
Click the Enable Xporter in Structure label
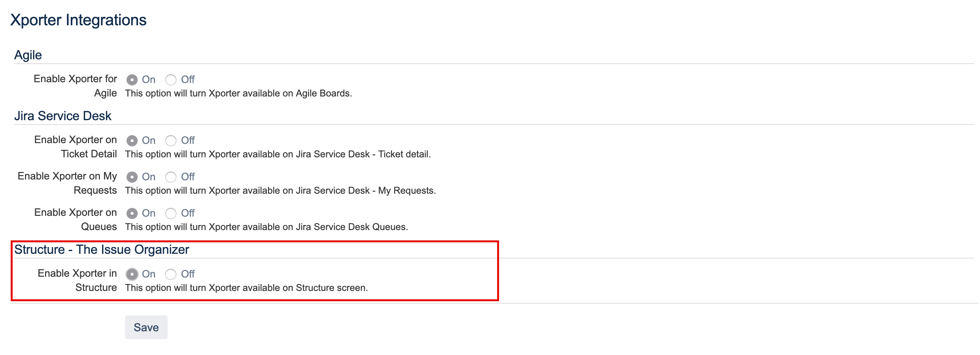(77, 280)
